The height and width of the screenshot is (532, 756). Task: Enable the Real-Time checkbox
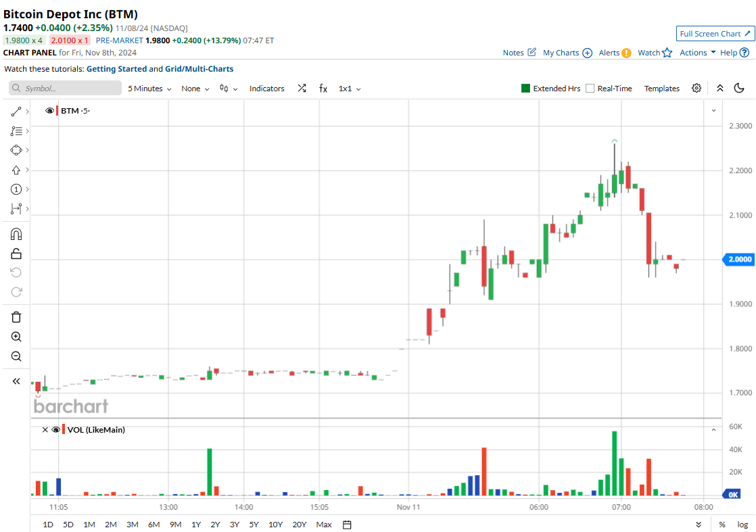pos(590,88)
